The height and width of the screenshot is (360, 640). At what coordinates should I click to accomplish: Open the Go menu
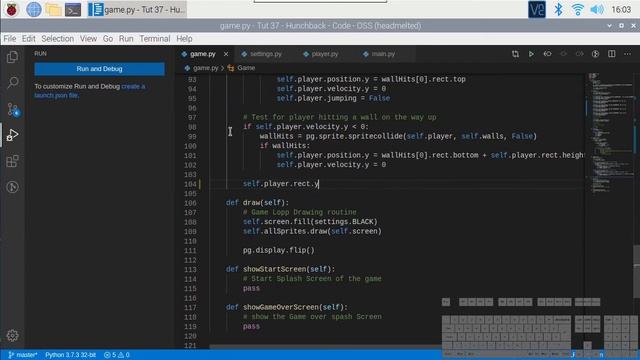click(x=108, y=39)
